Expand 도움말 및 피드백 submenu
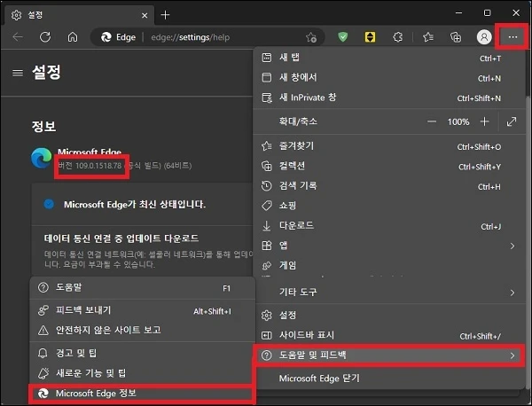This screenshot has width=532, height=406. click(x=389, y=355)
